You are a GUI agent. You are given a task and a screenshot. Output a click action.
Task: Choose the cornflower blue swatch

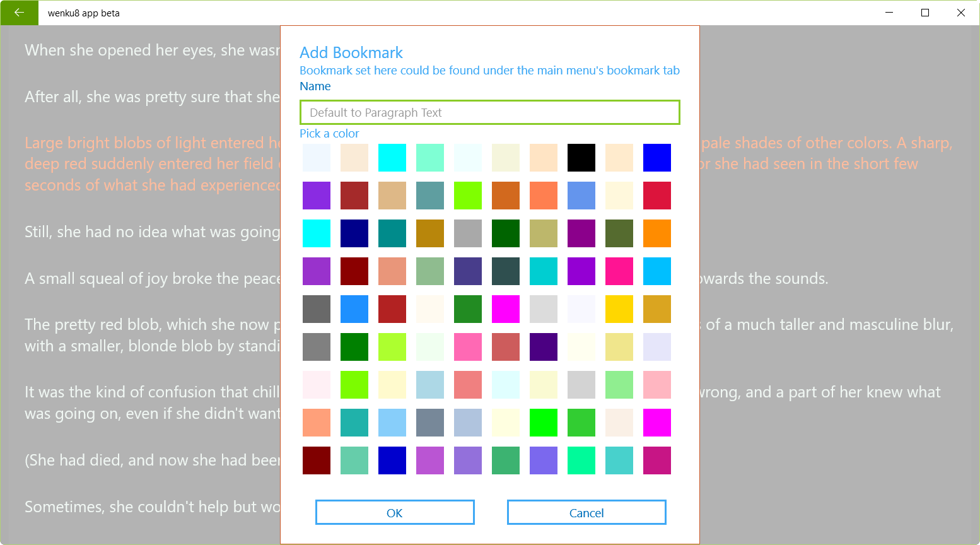click(x=581, y=196)
